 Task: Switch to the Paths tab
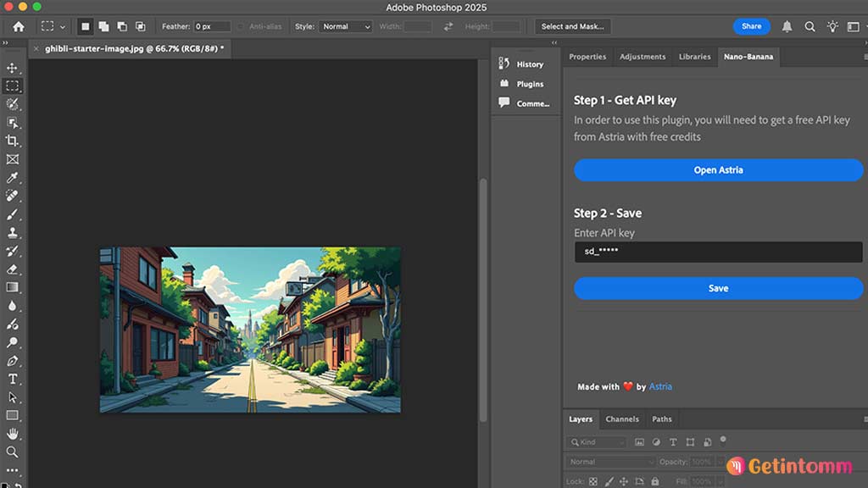pos(661,419)
